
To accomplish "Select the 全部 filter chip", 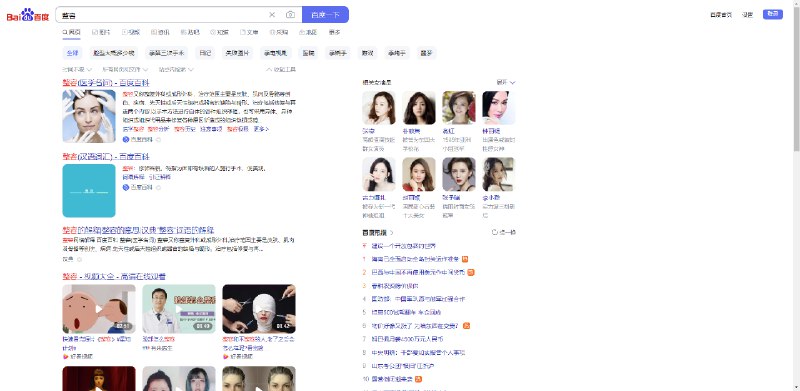I will coord(72,53).
